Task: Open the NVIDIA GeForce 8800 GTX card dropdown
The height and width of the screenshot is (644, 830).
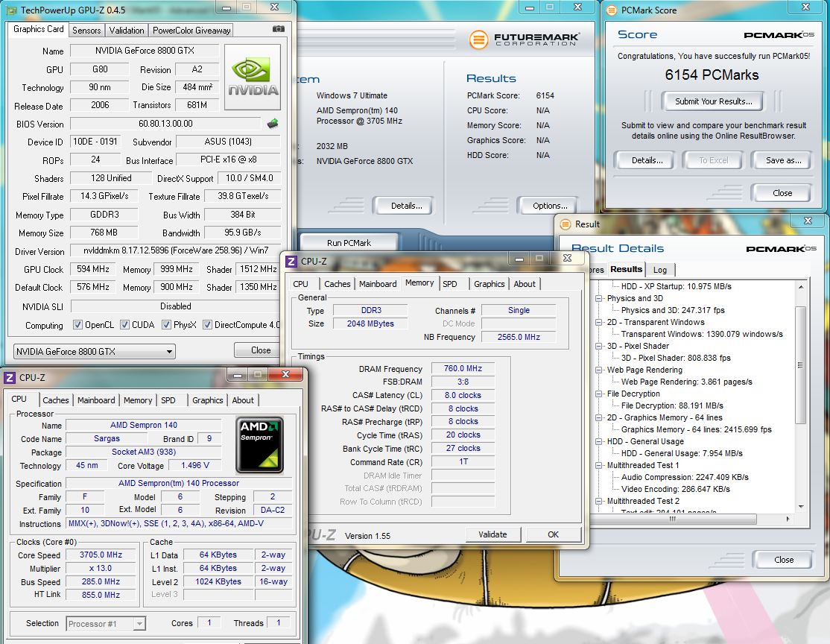Action: (x=94, y=352)
